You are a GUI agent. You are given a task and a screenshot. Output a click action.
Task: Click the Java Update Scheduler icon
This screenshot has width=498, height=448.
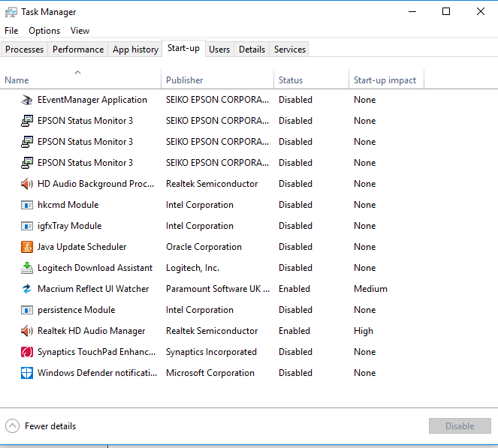tap(26, 247)
